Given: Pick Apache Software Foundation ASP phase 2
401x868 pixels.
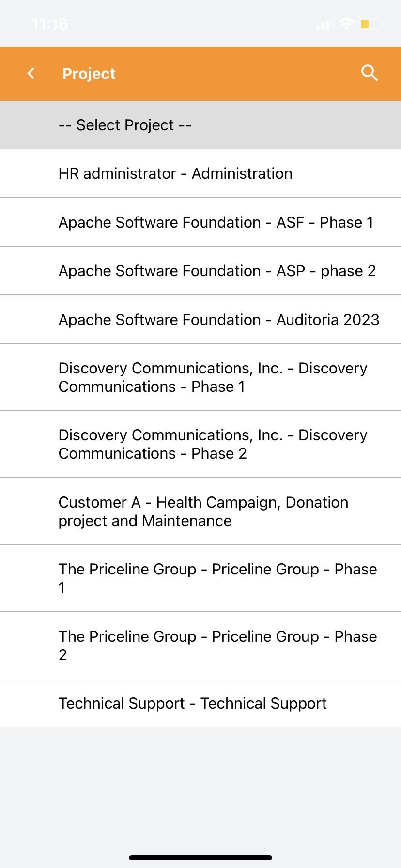Looking at the screenshot, I should click(x=217, y=271).
